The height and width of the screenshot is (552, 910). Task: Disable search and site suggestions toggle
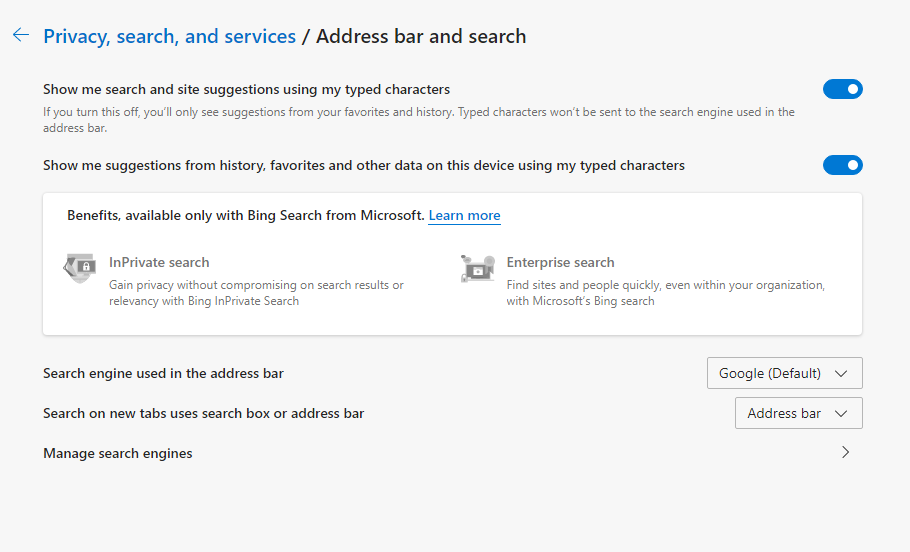(842, 89)
